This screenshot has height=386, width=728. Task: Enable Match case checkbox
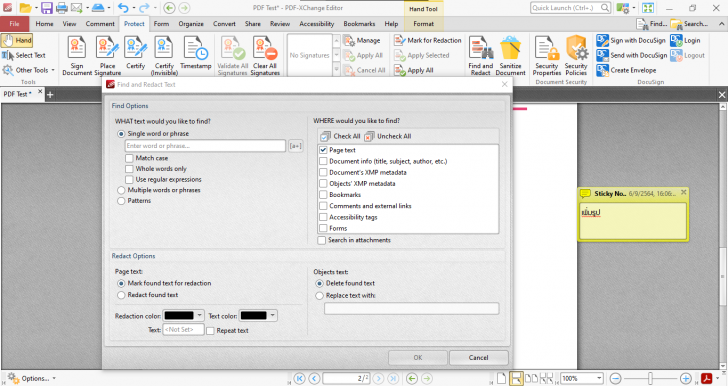[129, 158]
